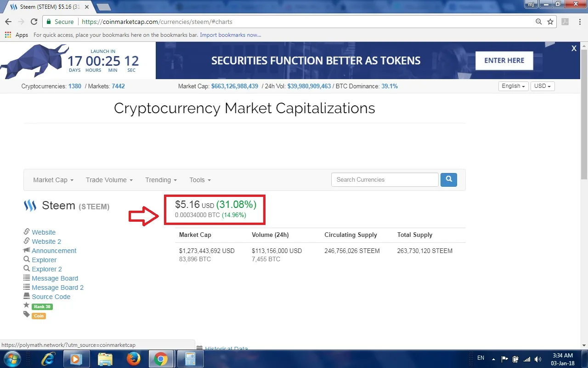Open Chrome menu with three dots
The width and height of the screenshot is (588, 368).
click(580, 22)
